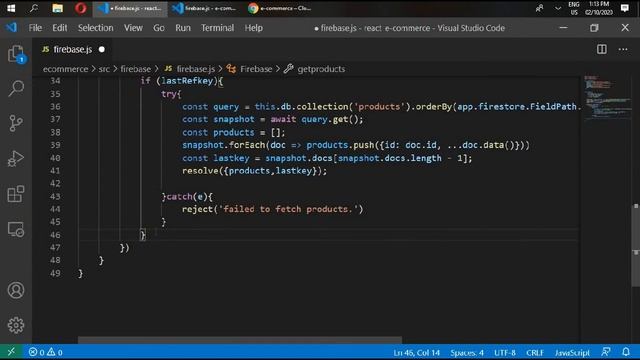Open the View menu
Viewport: 640px width, 360px height.
tap(133, 28)
